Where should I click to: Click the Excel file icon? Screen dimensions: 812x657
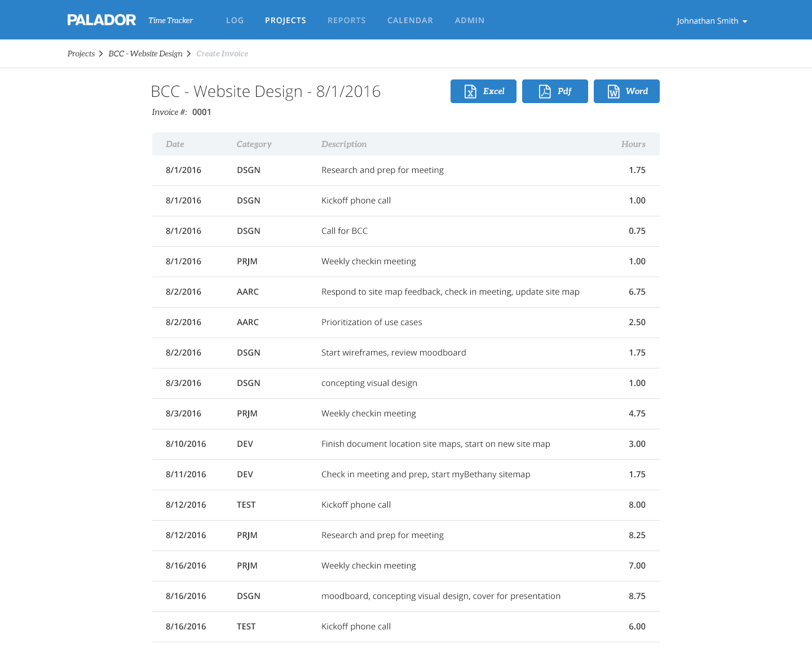470,91
